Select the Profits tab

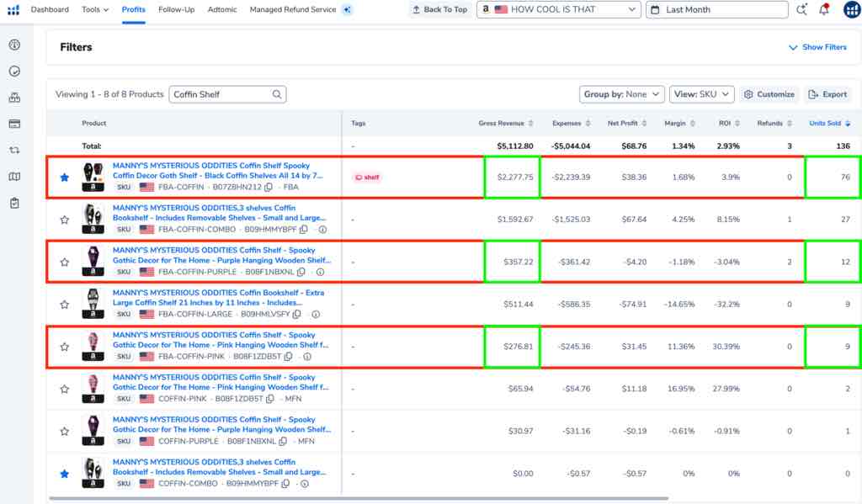(134, 9)
